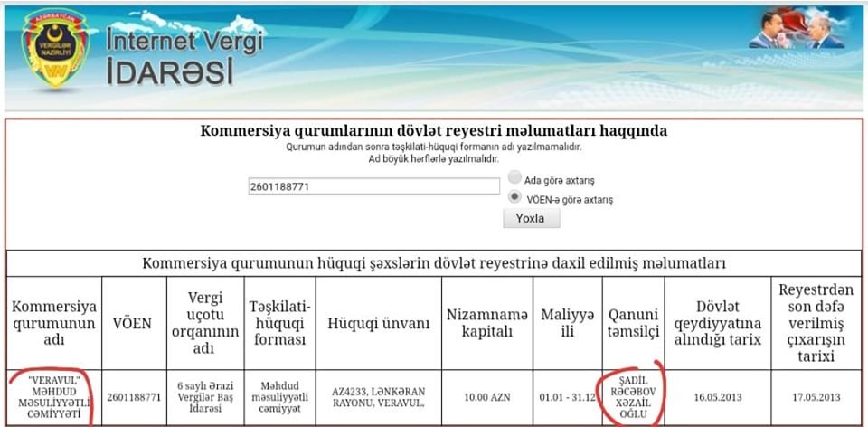Click the 'Reyestrdən son dəfə verilmiş çıxarışın tarixi' header

(816, 323)
